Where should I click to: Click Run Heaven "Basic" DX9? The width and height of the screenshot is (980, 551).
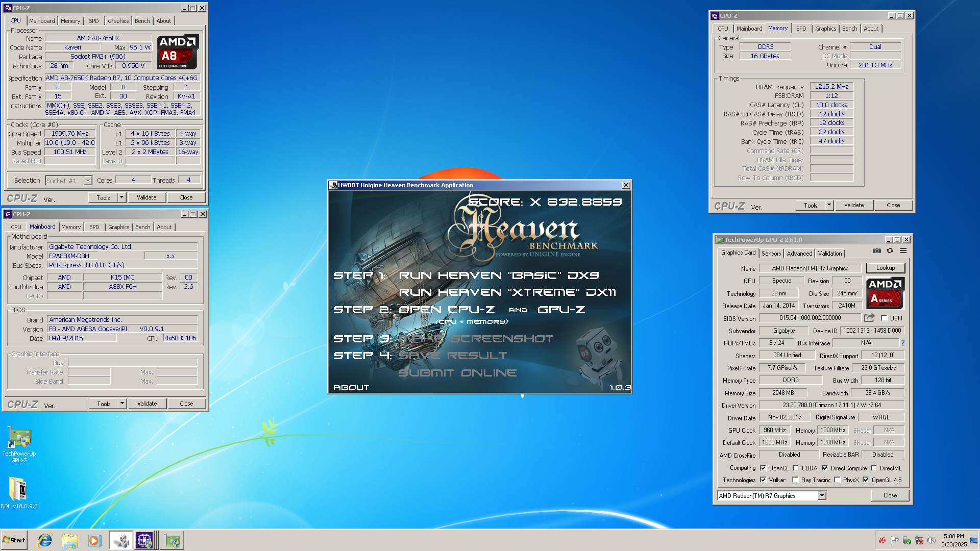click(x=499, y=275)
